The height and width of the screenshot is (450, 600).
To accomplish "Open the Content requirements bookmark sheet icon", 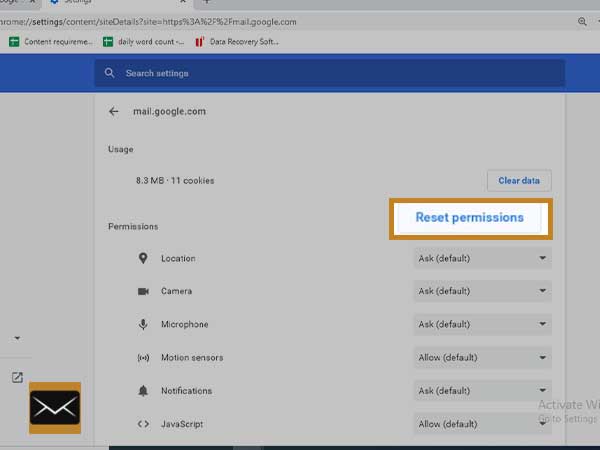I will tap(14, 41).
